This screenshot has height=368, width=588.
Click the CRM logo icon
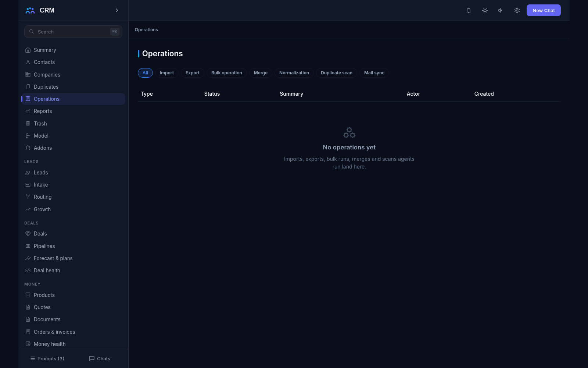coord(30,10)
